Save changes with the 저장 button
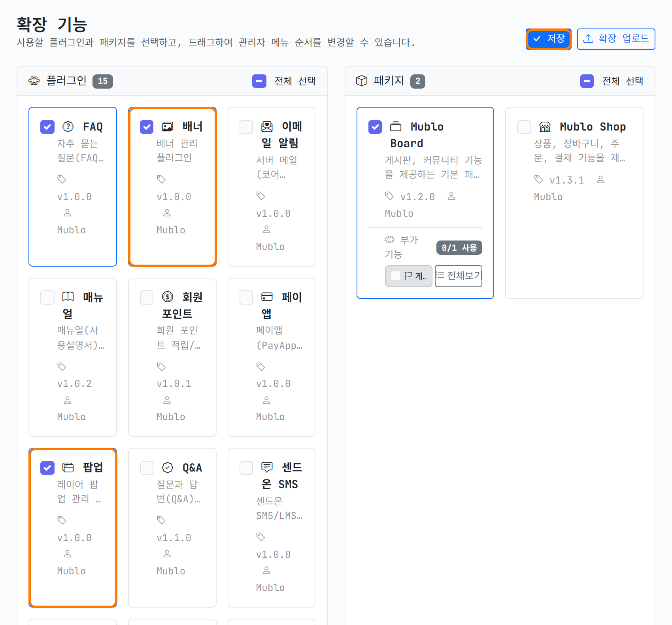672x625 pixels. coord(549,39)
